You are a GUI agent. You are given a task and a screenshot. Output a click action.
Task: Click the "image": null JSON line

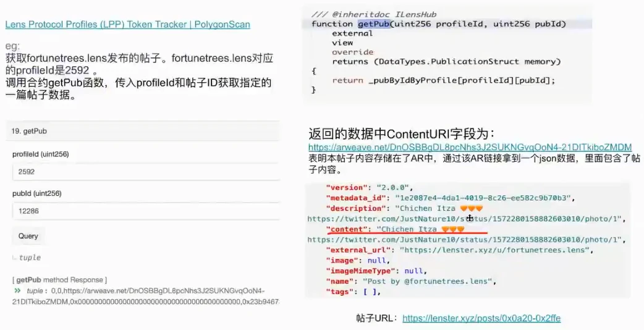(358, 261)
